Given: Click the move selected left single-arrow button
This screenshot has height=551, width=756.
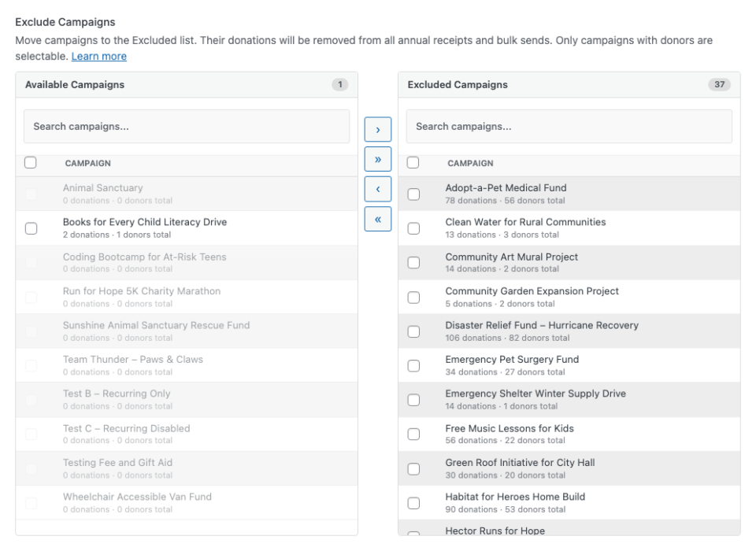Looking at the screenshot, I should click(377, 189).
